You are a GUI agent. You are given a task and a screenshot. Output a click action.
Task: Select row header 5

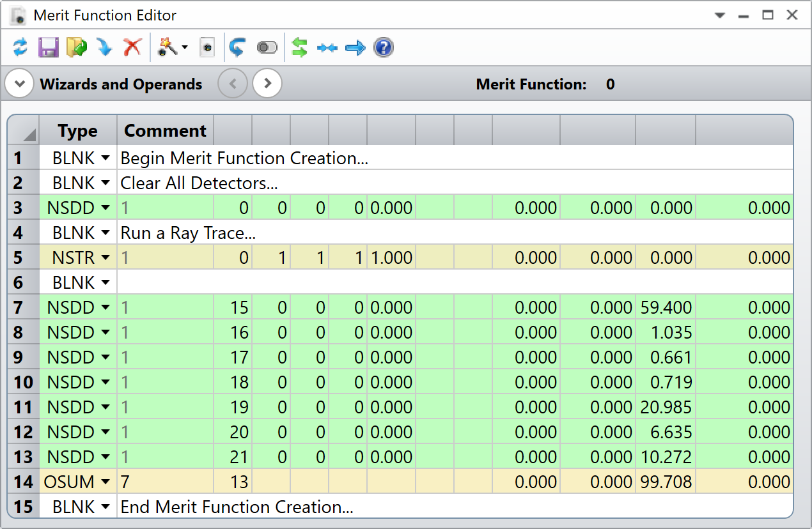click(x=24, y=257)
